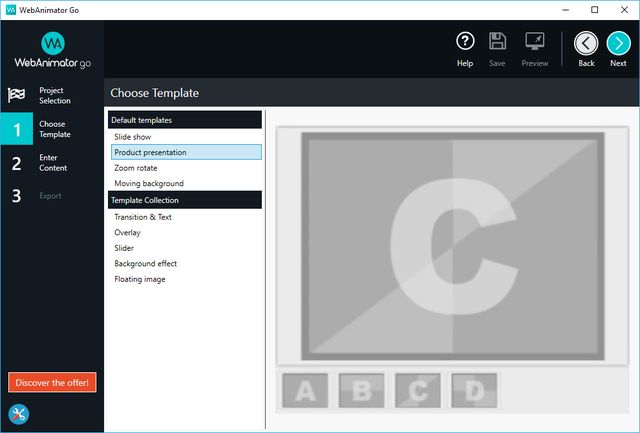Image resolution: width=640 pixels, height=433 pixels.
Task: Proceed with the Next arrow icon
Action: coord(618,42)
